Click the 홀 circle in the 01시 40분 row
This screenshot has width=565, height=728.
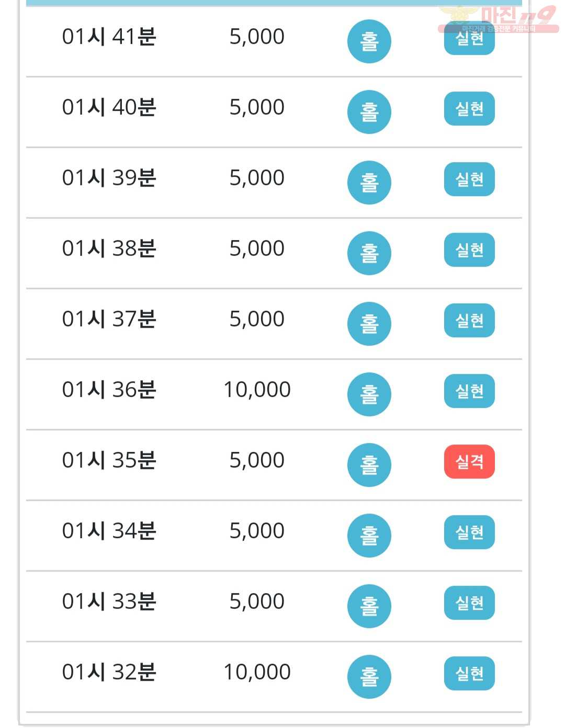(369, 112)
